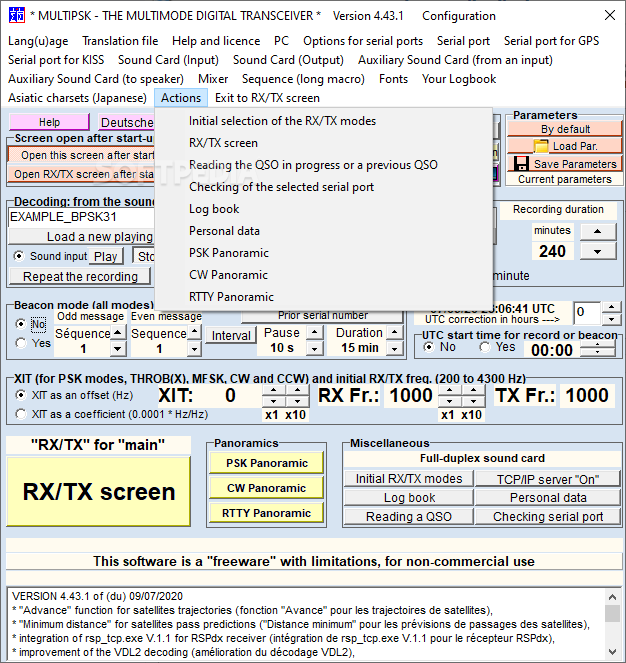The height and width of the screenshot is (663, 626).
Task: Choose XIT as a coefficient option
Action: 20,414
